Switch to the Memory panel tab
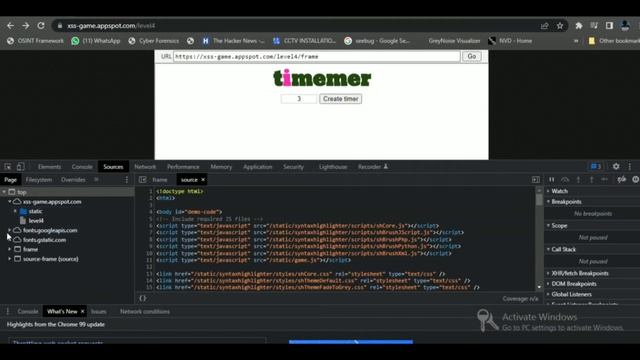The height and width of the screenshot is (360, 640). point(221,167)
